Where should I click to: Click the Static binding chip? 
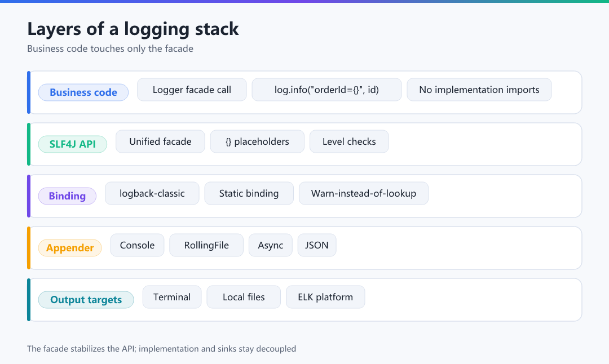(249, 193)
